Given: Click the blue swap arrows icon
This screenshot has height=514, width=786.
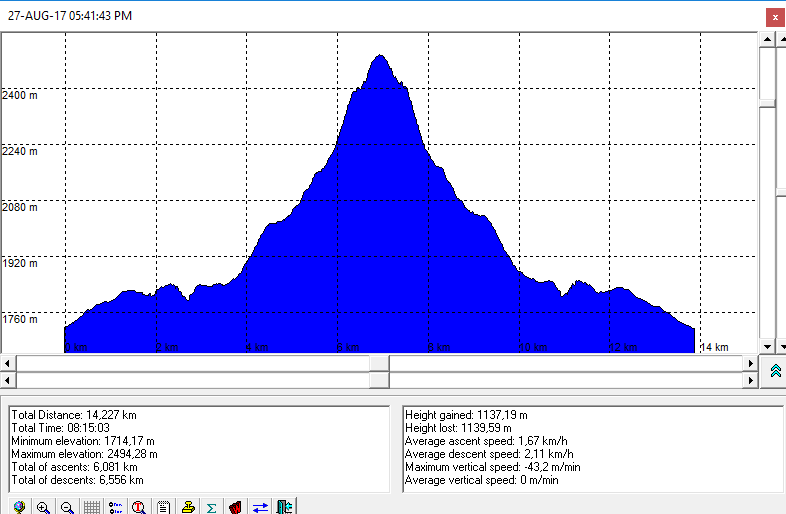Looking at the screenshot, I should 260,507.
